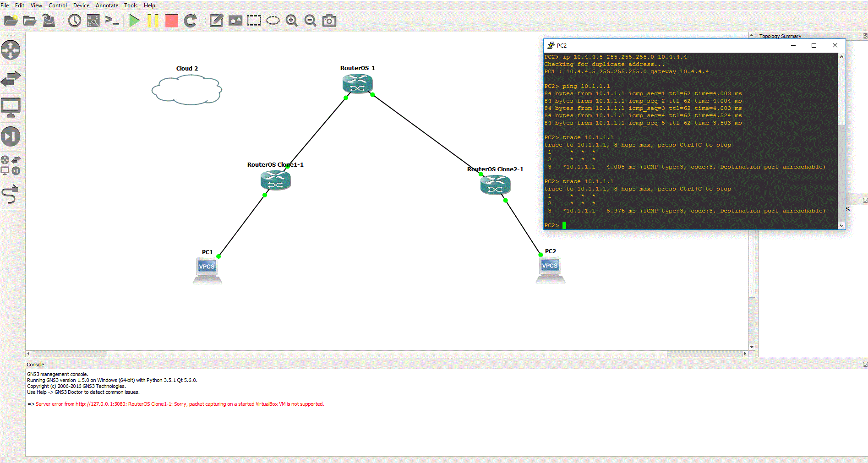Zoom in on the topology

[x=292, y=21]
